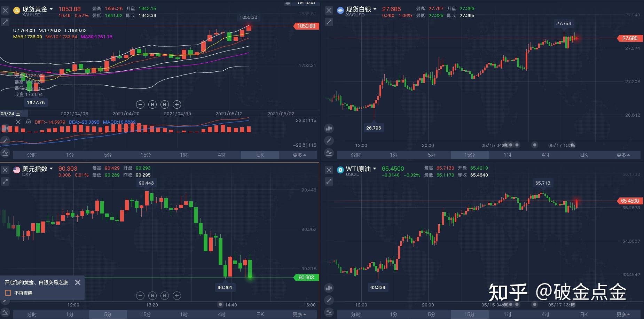
Task: Open MACD indicator settings
Action: pos(29,122)
